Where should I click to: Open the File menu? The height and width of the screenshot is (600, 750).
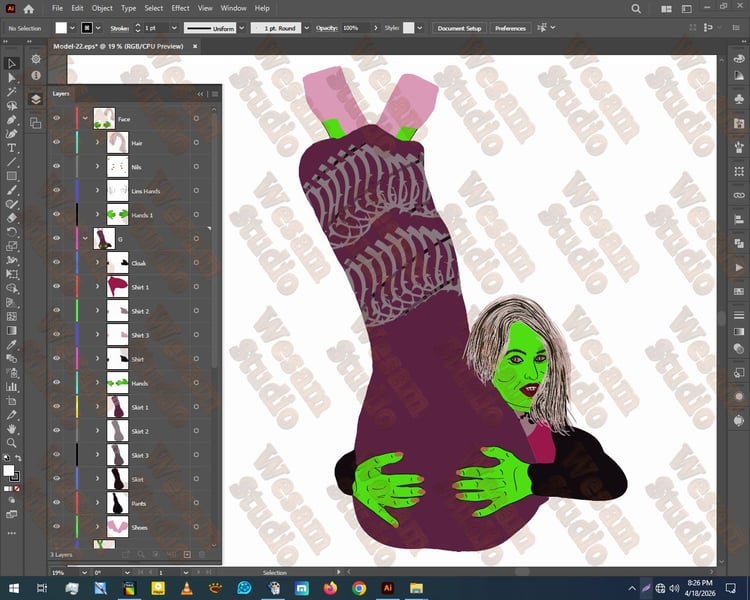[57, 8]
